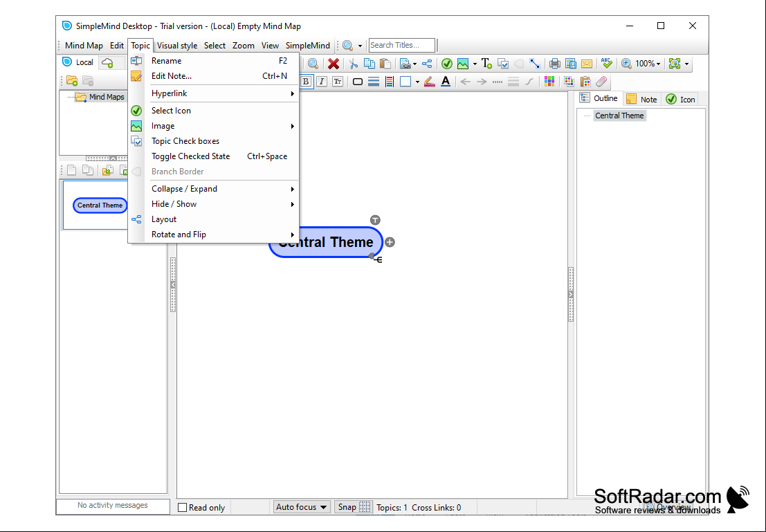
Task: Expand the Collapse / Expand submenu
Action: [x=213, y=189]
